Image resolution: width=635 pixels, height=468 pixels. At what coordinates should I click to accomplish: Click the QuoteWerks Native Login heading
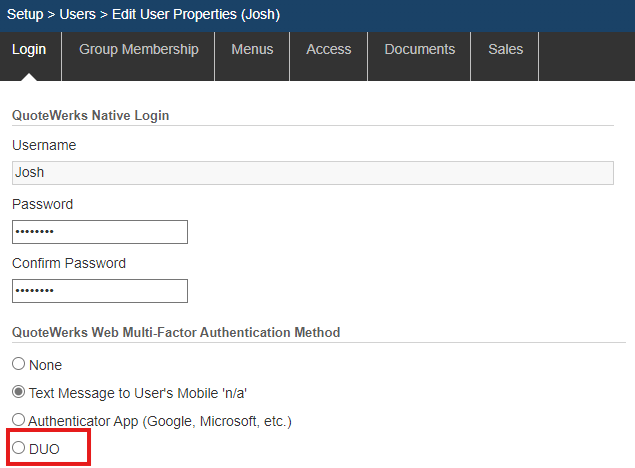coord(90,115)
